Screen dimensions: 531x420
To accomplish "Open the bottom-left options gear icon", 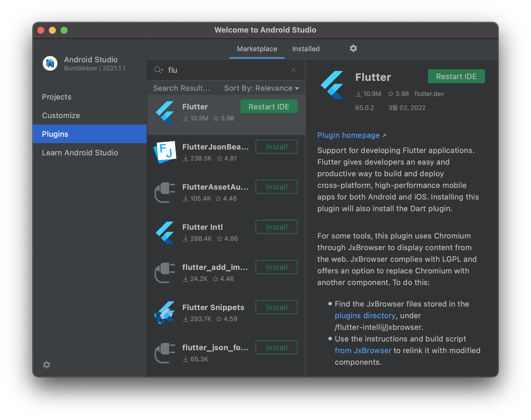I will click(x=47, y=365).
